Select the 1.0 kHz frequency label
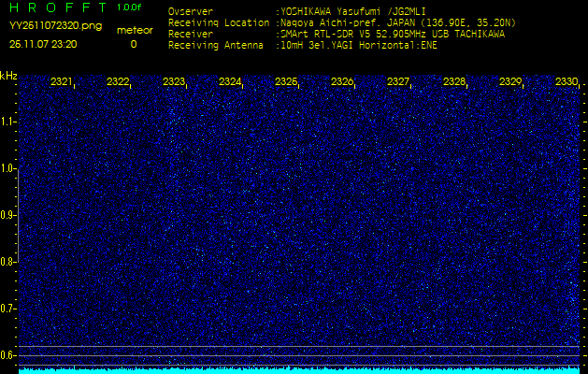The height and width of the screenshot is (374, 588). [x=8, y=168]
